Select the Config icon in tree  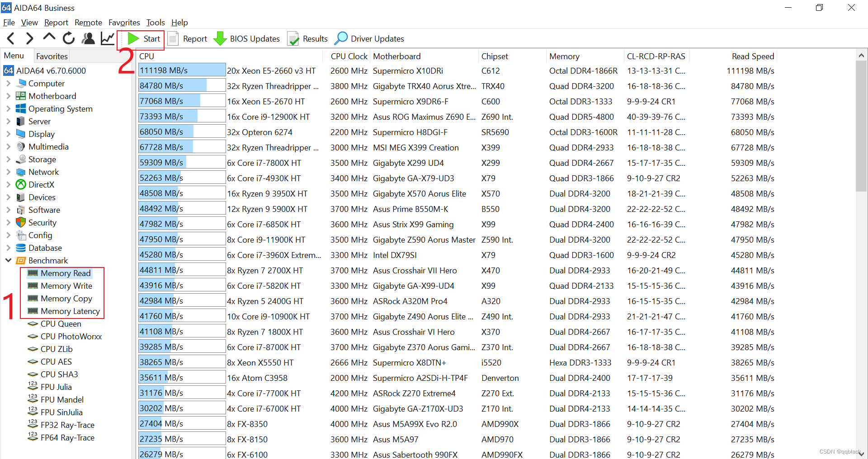coord(21,235)
